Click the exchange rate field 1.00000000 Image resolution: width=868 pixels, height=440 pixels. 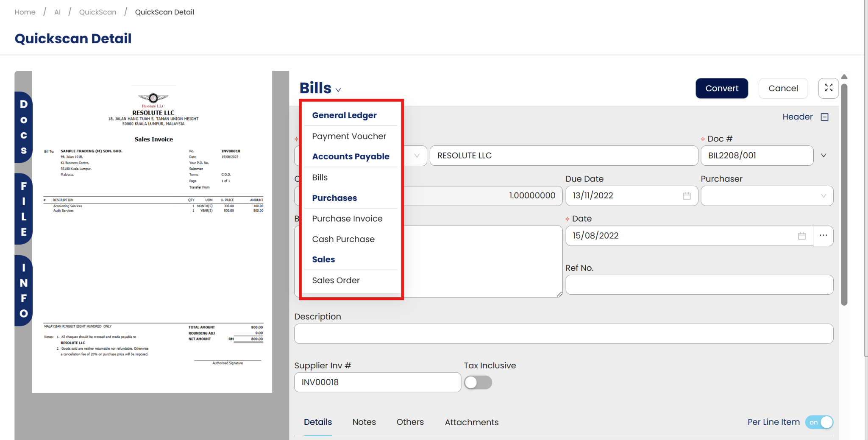click(x=482, y=196)
